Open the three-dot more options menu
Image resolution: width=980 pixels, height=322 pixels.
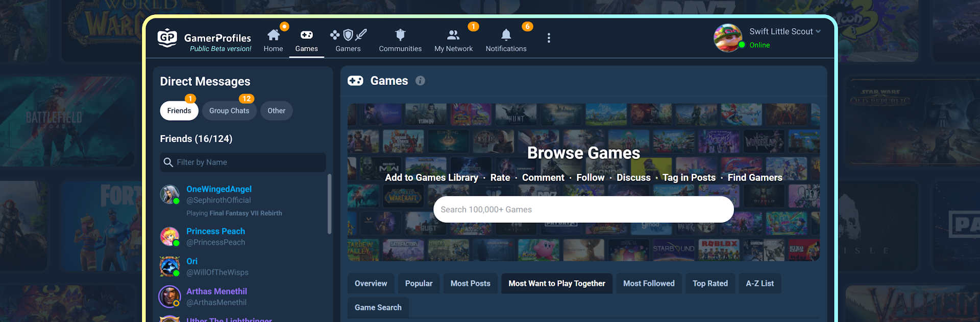pos(549,38)
